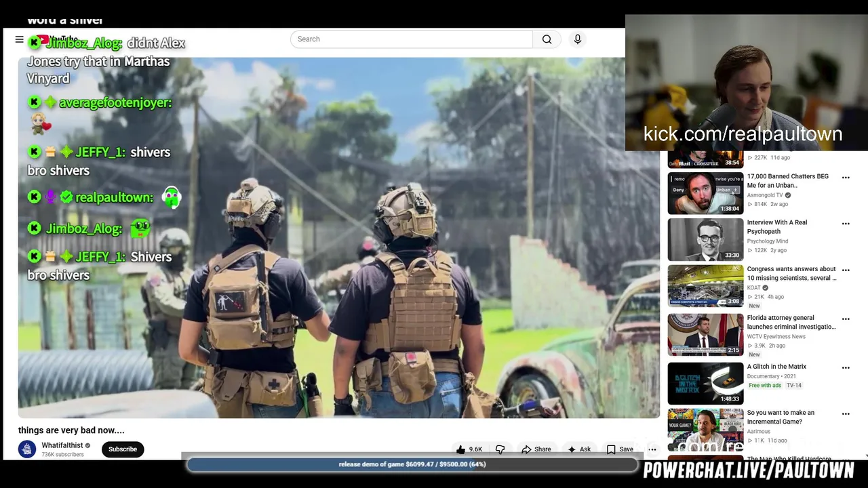This screenshot has width=868, height=488.
Task: Visit the WCTV Eyewitness News channel name
Action: tap(776, 336)
